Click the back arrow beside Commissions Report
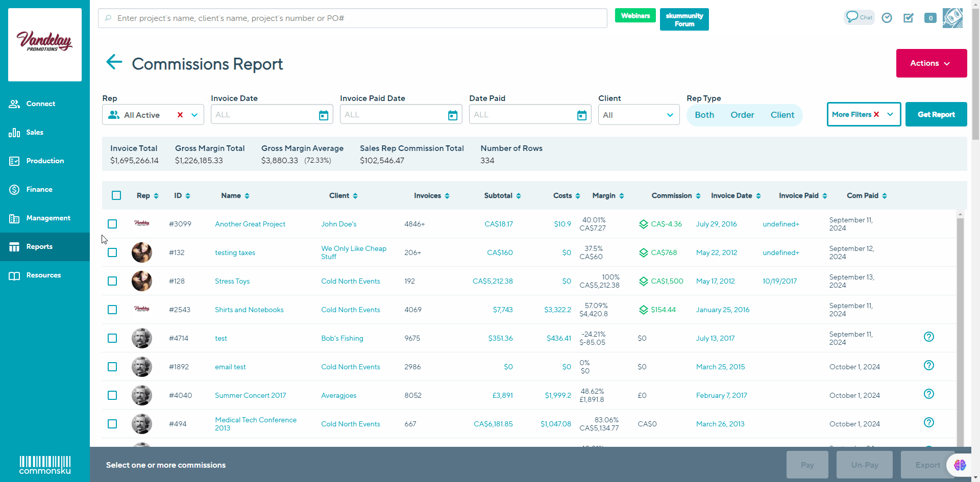This screenshot has height=482, width=980. (x=114, y=62)
